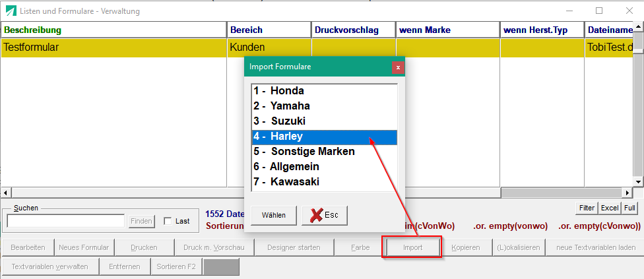Open the Farbe button
Screen dimensions: 644x279
(x=360, y=248)
